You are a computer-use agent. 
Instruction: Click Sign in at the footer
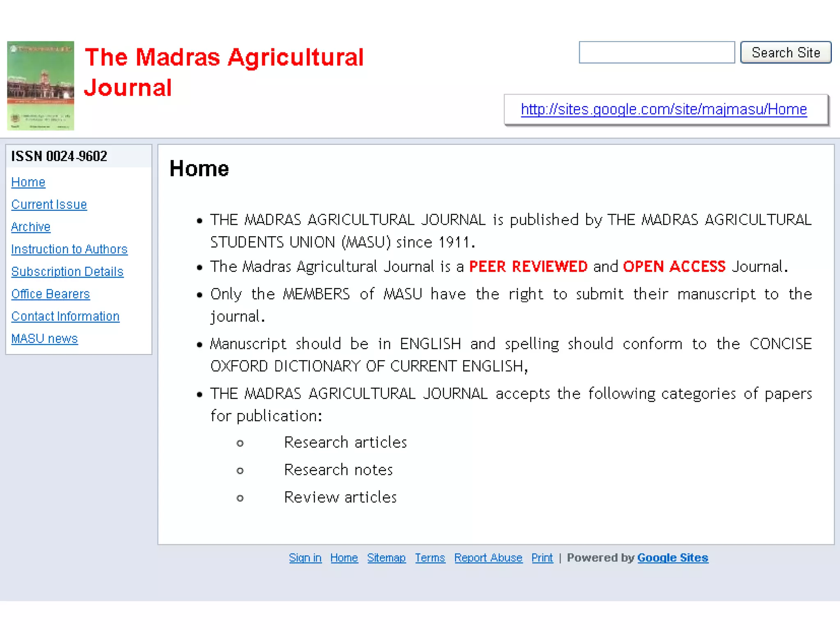pyautogui.click(x=305, y=558)
